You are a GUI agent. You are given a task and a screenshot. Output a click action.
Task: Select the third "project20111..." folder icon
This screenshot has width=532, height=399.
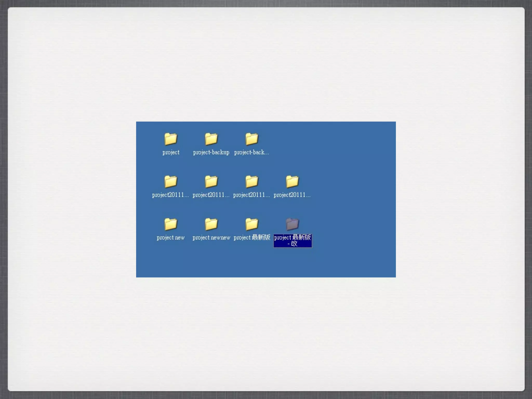point(252,182)
